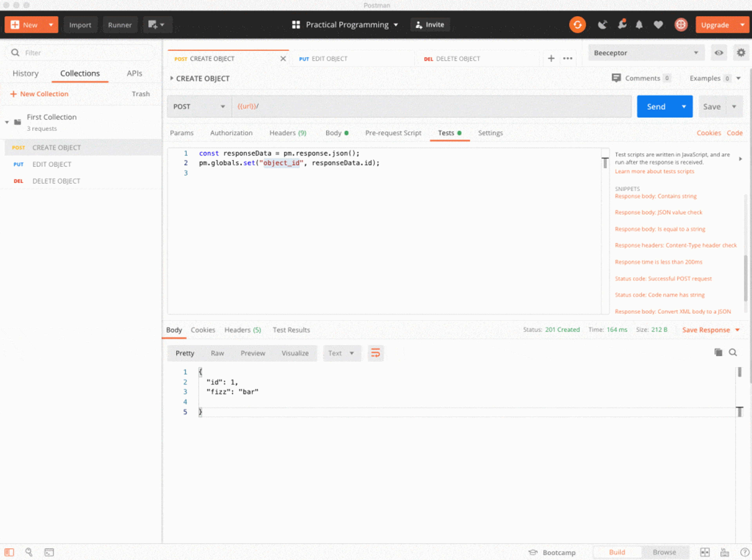
Task: Click the workspace grid icon
Action: [x=296, y=25]
